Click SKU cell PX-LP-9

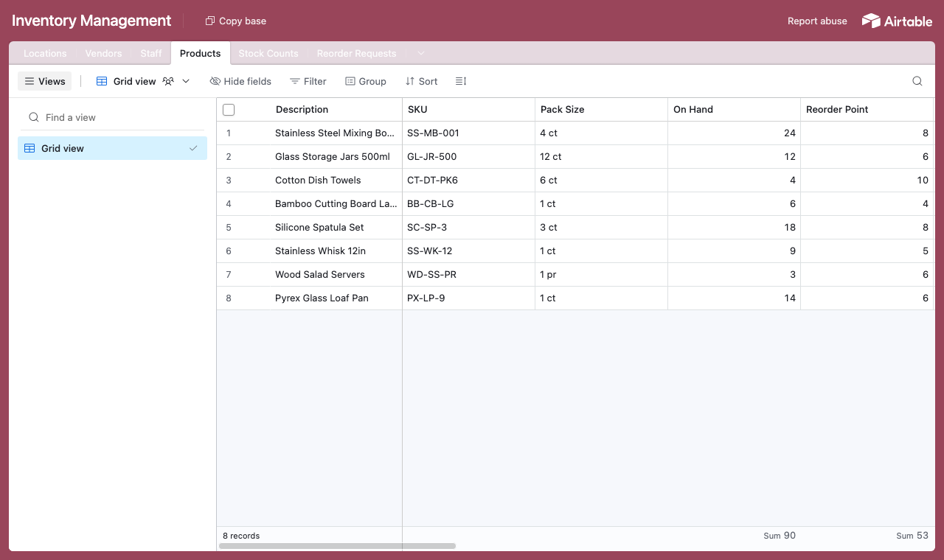(x=469, y=298)
